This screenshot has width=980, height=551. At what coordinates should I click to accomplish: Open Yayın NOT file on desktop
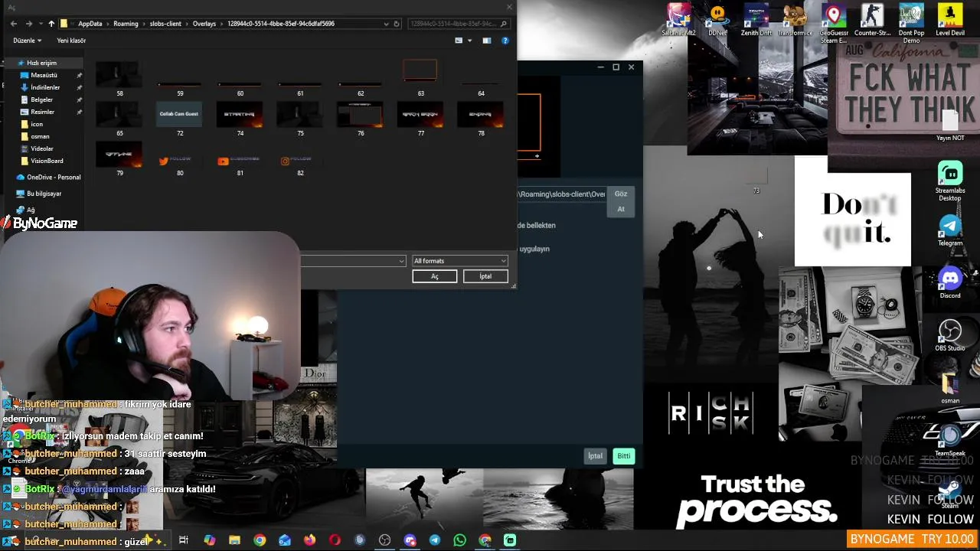(x=950, y=126)
